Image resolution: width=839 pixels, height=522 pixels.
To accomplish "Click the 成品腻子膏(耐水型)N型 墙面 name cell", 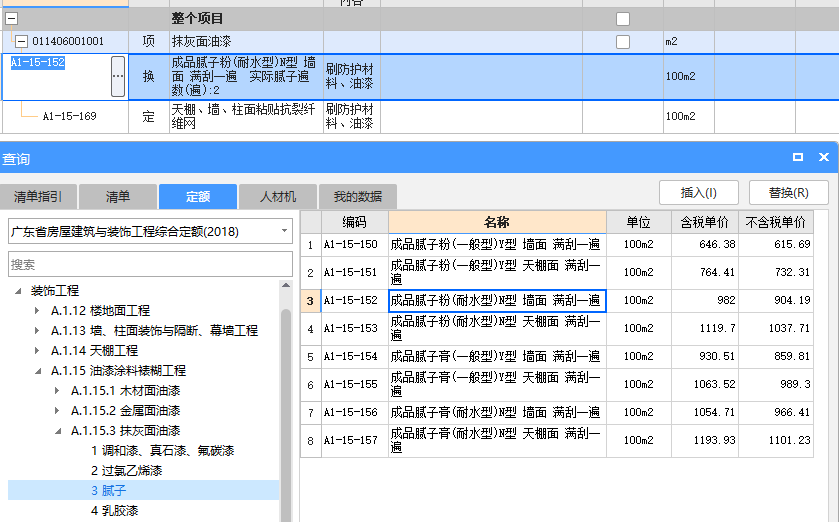I will click(497, 412).
